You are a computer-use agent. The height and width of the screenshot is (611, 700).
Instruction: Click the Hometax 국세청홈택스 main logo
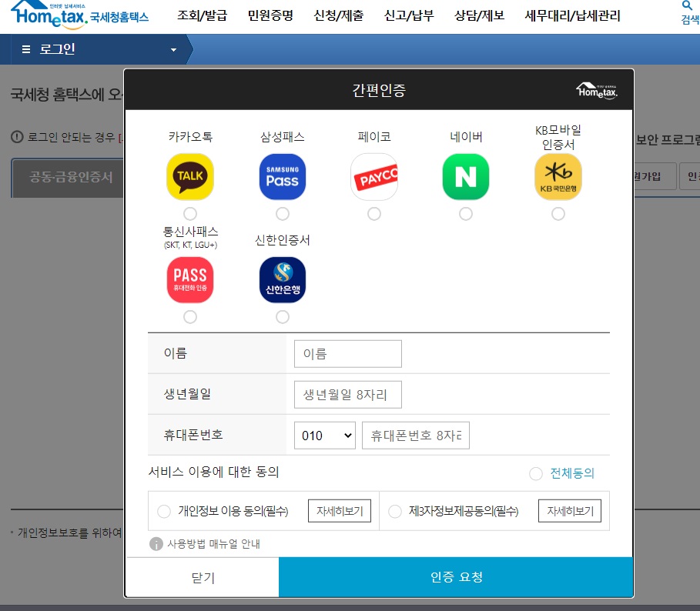79,15
